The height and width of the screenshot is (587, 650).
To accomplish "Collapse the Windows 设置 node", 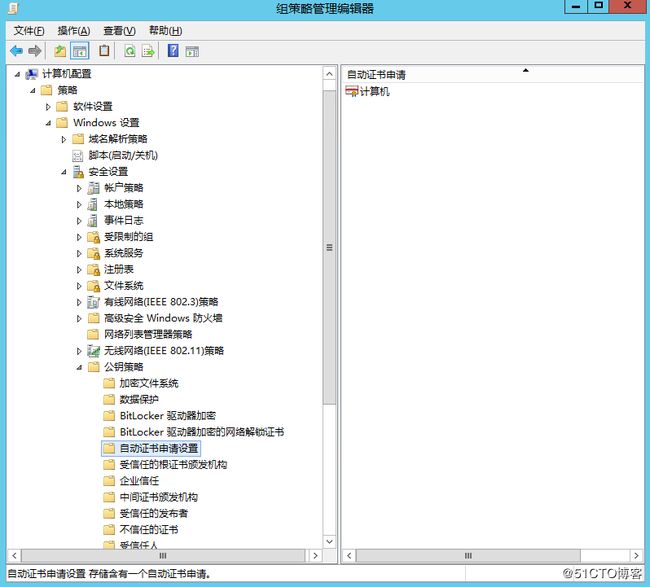I will (49, 123).
